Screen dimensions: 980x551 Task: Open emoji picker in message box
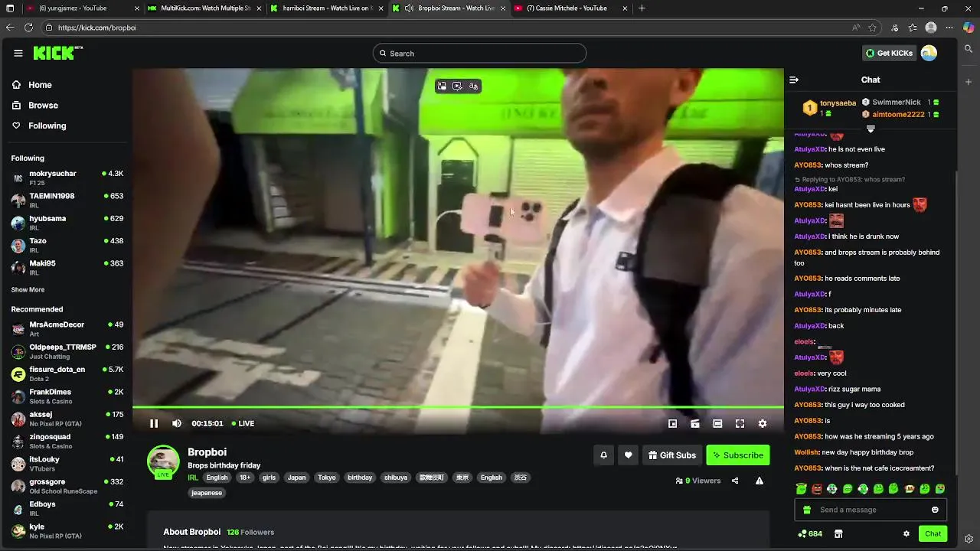(935, 510)
